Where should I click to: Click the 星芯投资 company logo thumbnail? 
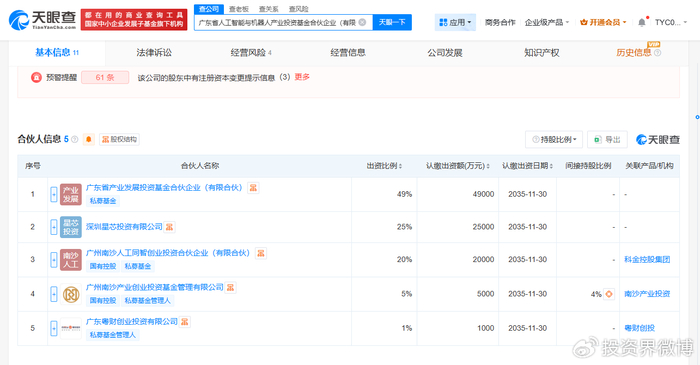[71, 227]
